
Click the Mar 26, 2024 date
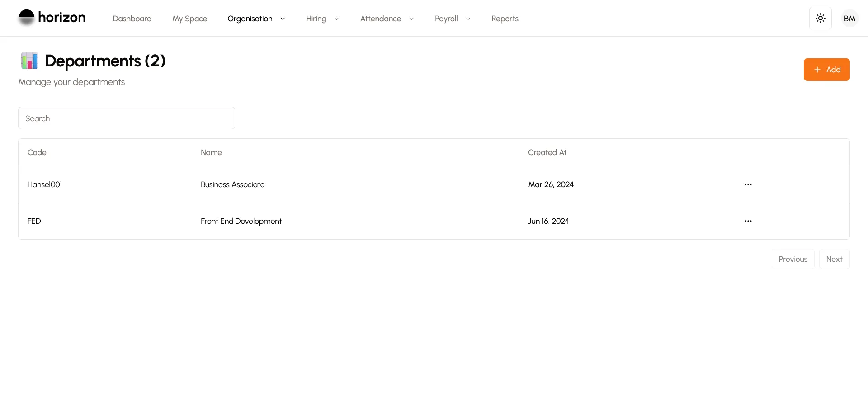click(x=551, y=184)
